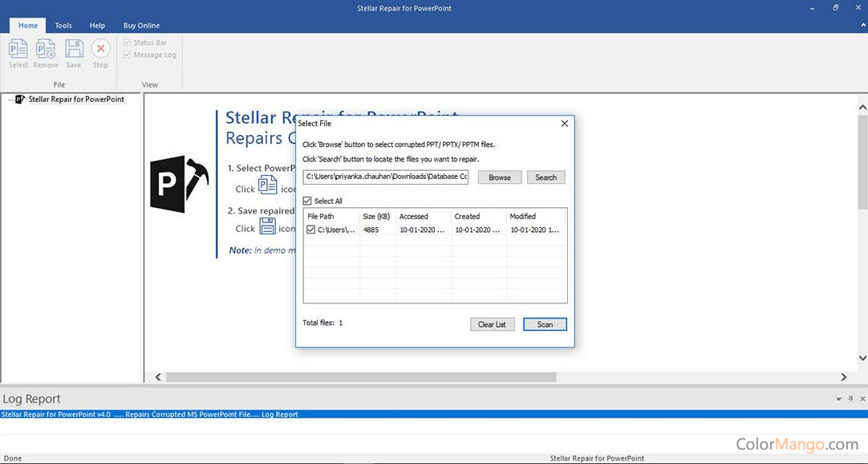Click the PowerPoint icon in tree root

(x=20, y=100)
